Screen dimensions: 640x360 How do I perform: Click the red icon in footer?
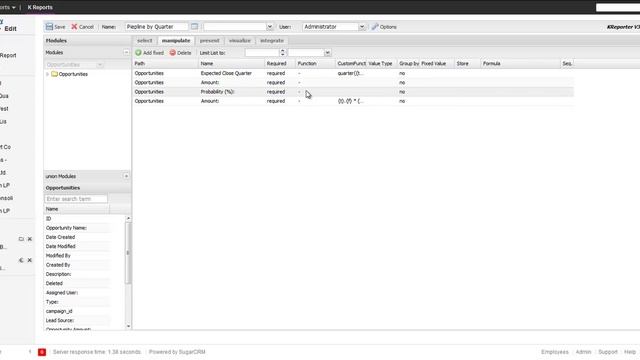42,352
